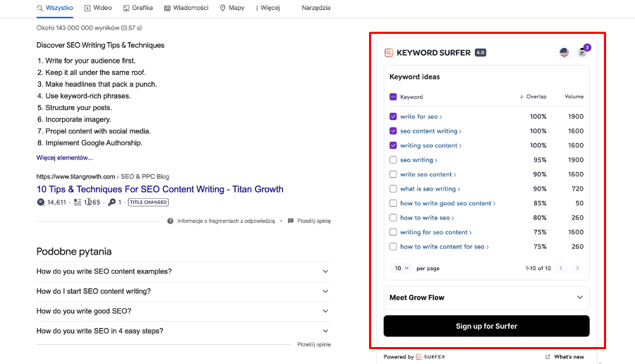The width and height of the screenshot is (635, 364).
Task: Check the 'how to write seo' checkbox
Action: [x=393, y=217]
